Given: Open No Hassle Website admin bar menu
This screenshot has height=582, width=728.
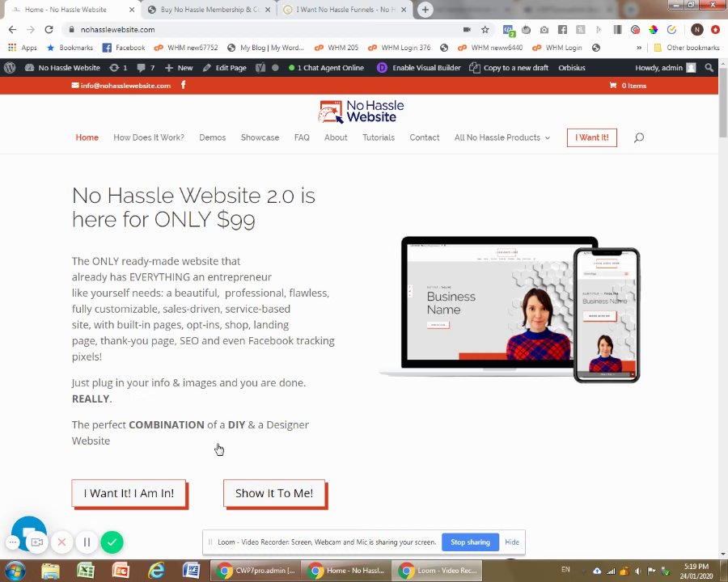Looking at the screenshot, I should click(62, 68).
